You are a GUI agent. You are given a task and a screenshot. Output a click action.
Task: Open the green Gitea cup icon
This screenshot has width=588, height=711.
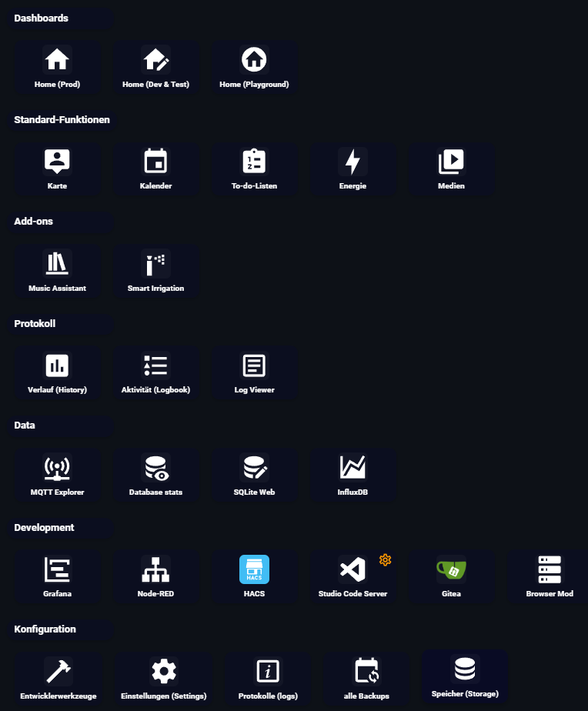coord(451,569)
